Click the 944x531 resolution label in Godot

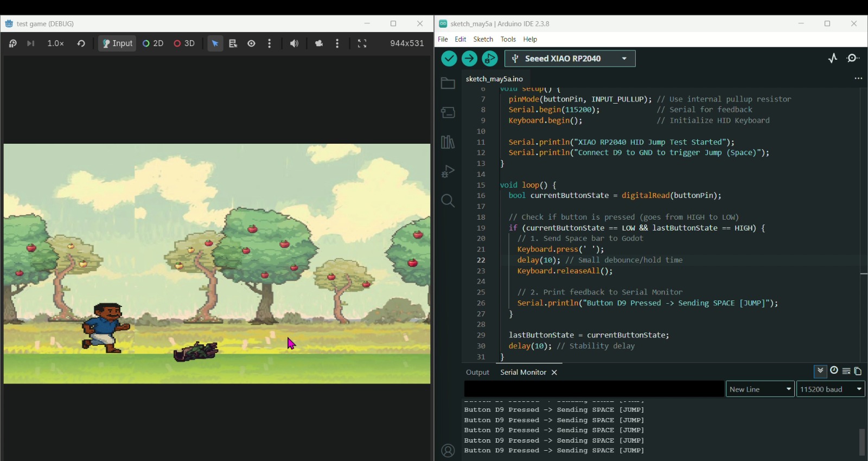tap(407, 43)
